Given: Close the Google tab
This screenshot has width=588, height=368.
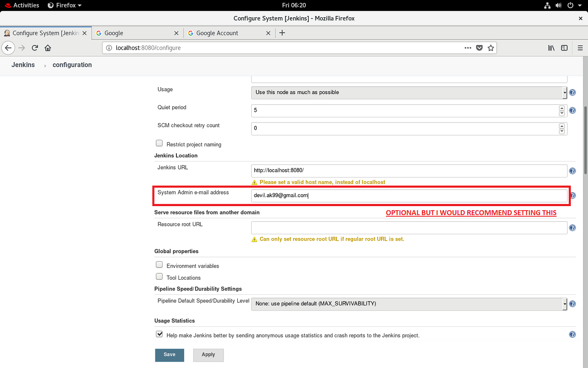Looking at the screenshot, I should tap(176, 33).
